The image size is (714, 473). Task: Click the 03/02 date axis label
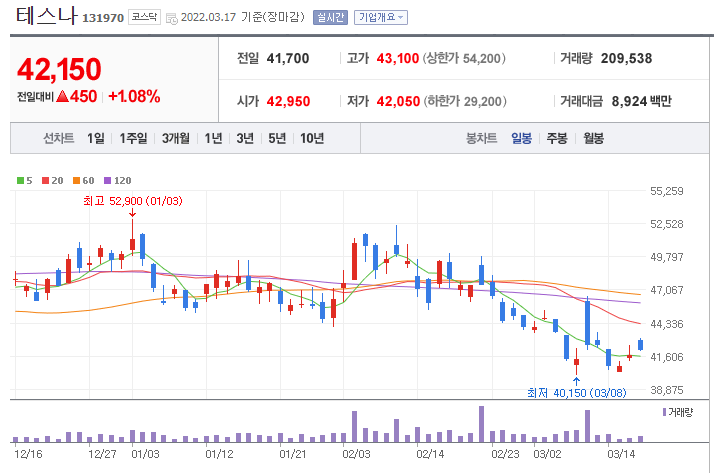pyautogui.click(x=547, y=454)
